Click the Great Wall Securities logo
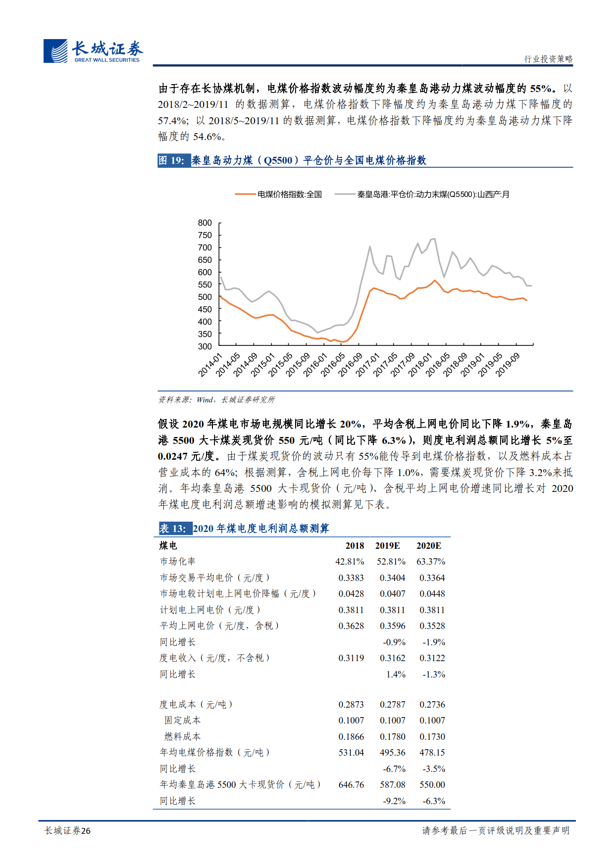614x868 pixels. coord(93,51)
